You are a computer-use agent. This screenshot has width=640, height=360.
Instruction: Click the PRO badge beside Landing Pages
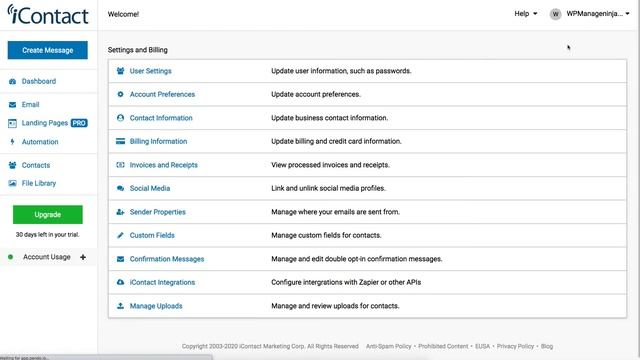(x=79, y=123)
